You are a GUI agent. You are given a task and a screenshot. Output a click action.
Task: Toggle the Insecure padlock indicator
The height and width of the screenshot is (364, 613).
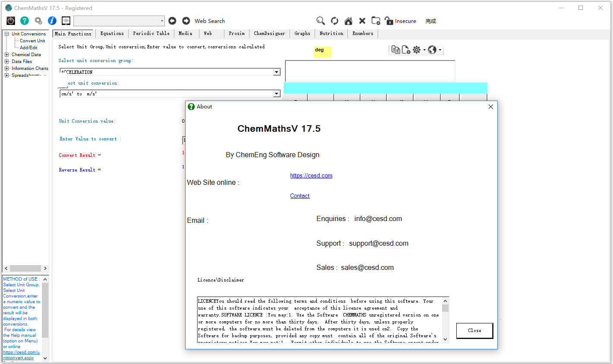pos(389,20)
